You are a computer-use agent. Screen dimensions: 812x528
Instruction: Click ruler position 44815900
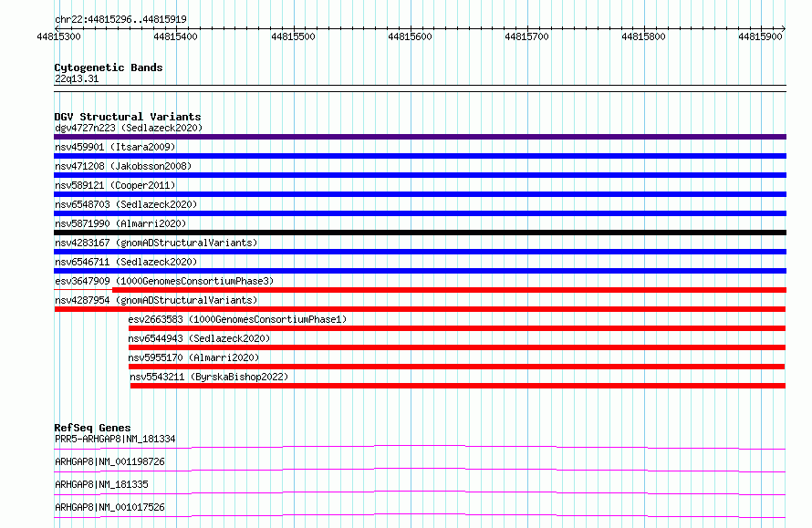[x=760, y=36]
